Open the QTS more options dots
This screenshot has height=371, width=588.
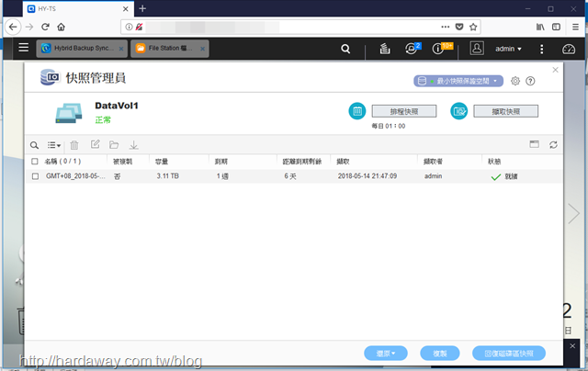click(541, 49)
